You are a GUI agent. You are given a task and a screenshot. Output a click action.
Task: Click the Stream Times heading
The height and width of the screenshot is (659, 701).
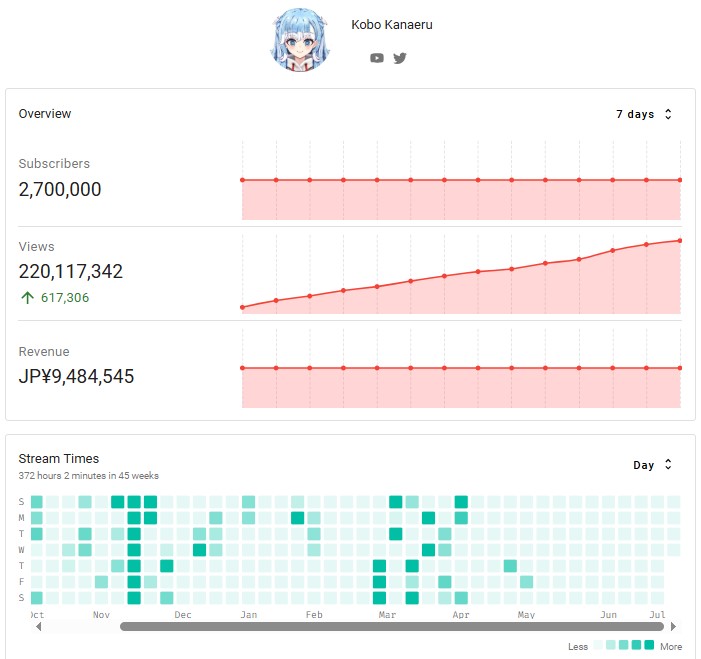click(x=59, y=459)
